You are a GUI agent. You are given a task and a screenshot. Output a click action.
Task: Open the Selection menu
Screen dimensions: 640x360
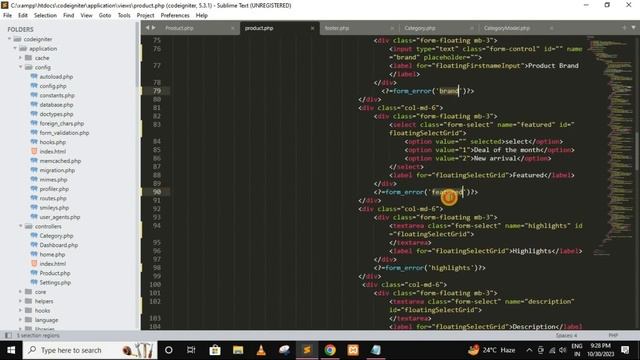(45, 16)
